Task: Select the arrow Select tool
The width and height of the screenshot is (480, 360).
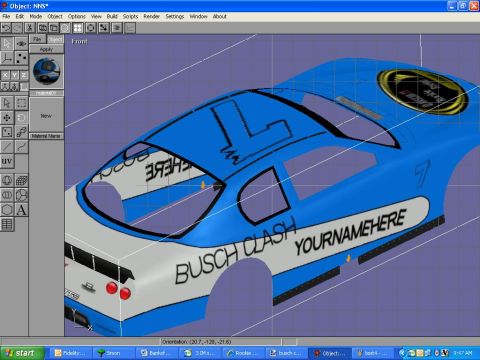Action: (x=7, y=103)
